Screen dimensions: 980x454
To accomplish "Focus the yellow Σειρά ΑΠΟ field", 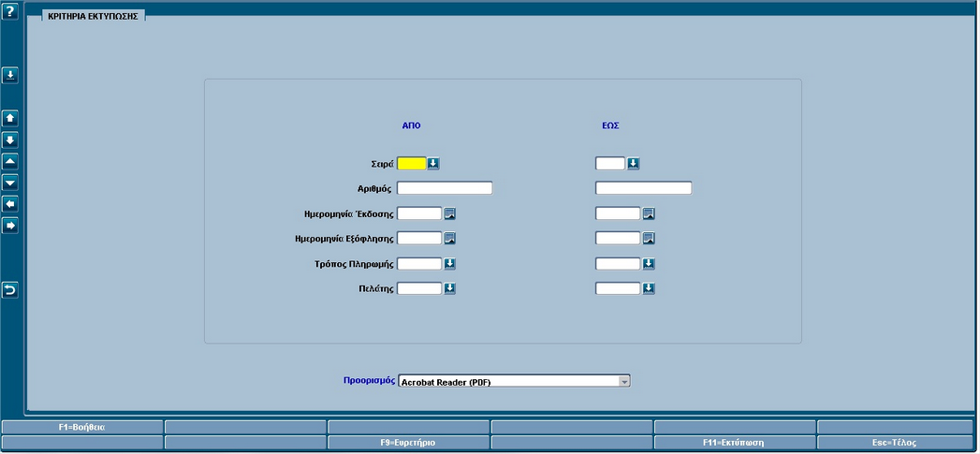I will click(412, 164).
